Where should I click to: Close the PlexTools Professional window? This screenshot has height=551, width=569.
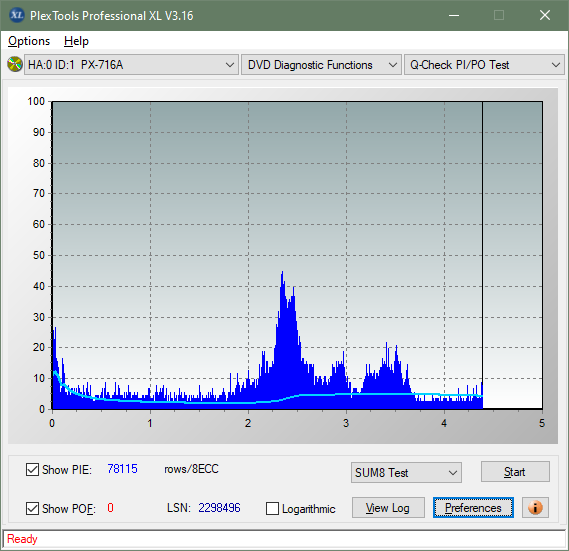coord(545,15)
